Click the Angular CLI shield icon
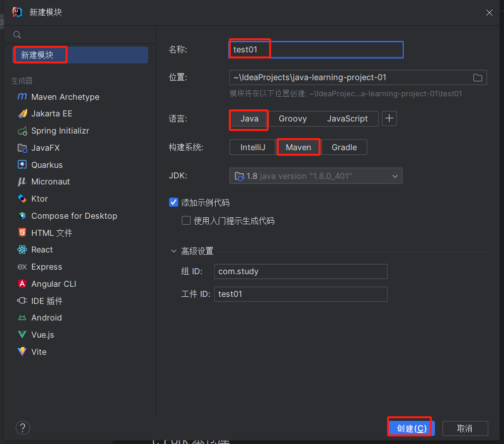 [x=22, y=284]
